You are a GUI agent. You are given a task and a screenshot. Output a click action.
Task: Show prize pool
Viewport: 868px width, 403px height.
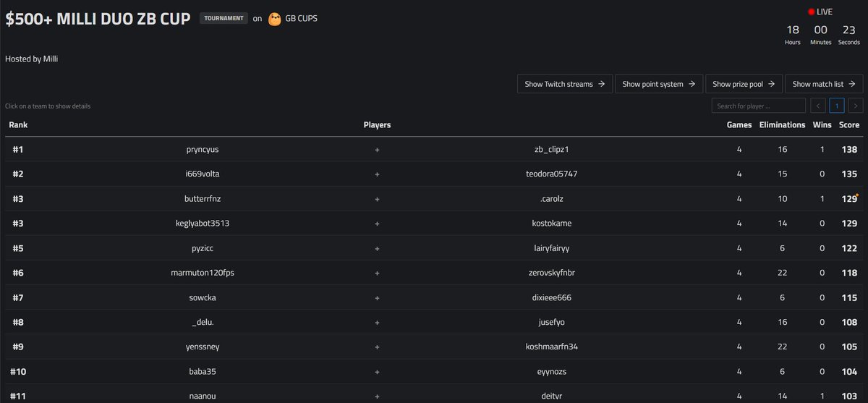[744, 84]
